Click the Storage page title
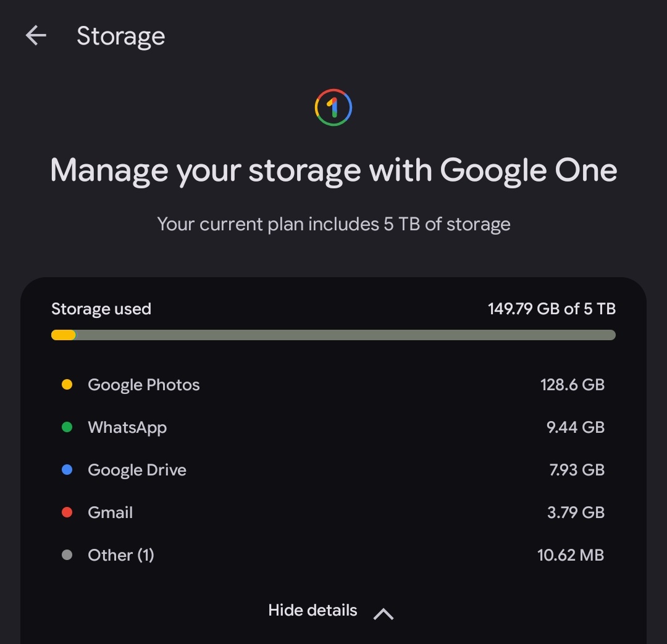Screen dimensions: 667x644 [x=121, y=36]
